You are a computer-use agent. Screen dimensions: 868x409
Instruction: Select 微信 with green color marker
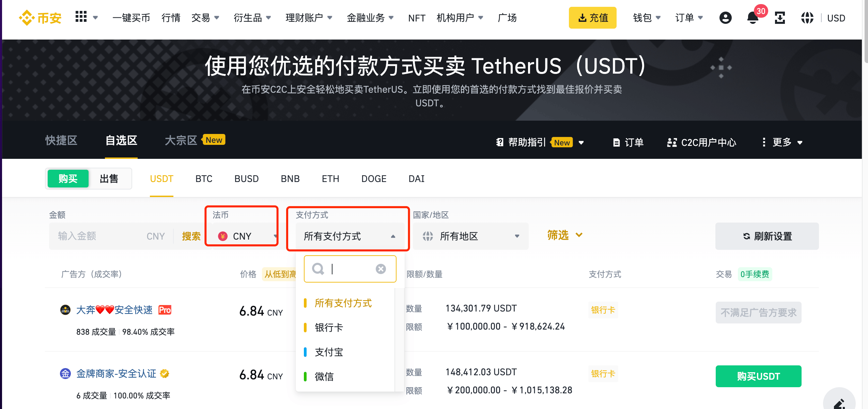point(324,377)
